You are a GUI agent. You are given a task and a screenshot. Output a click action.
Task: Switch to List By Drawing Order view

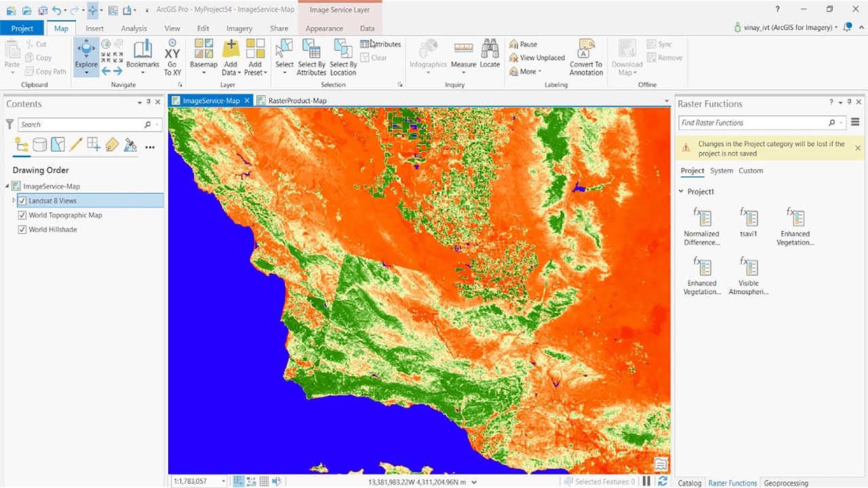(22, 145)
